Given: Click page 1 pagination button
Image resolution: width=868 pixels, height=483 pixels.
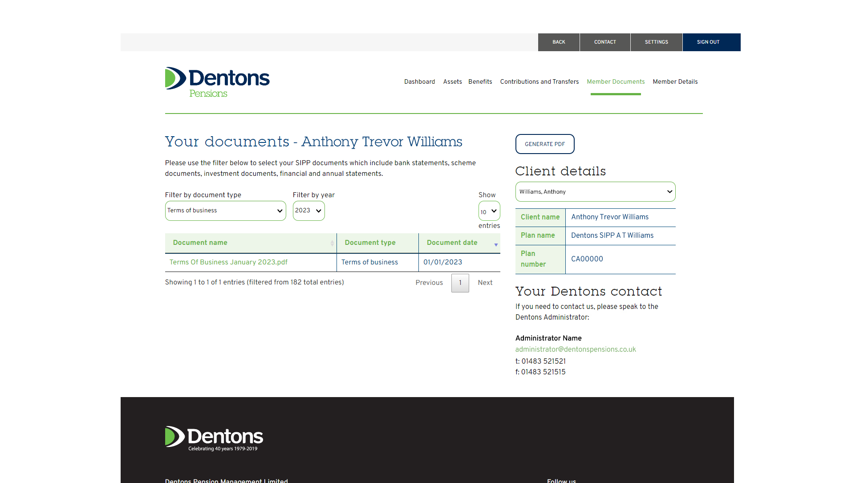Looking at the screenshot, I should point(460,283).
